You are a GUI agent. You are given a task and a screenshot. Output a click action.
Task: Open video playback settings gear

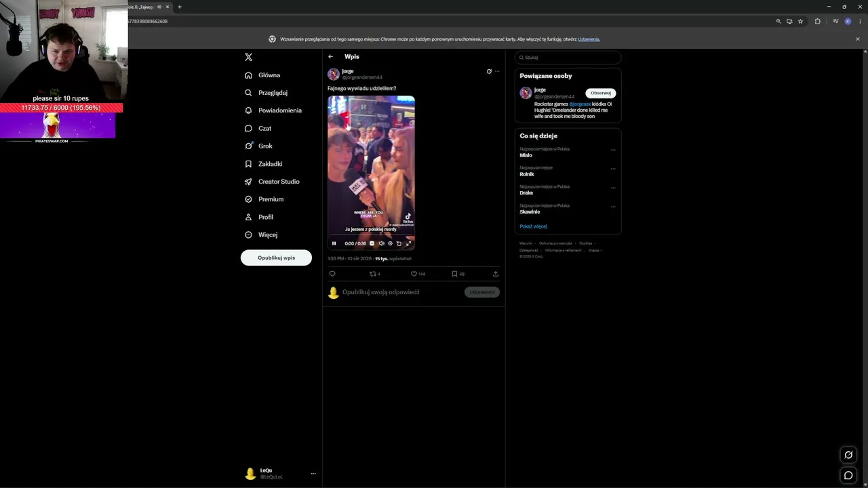390,243
